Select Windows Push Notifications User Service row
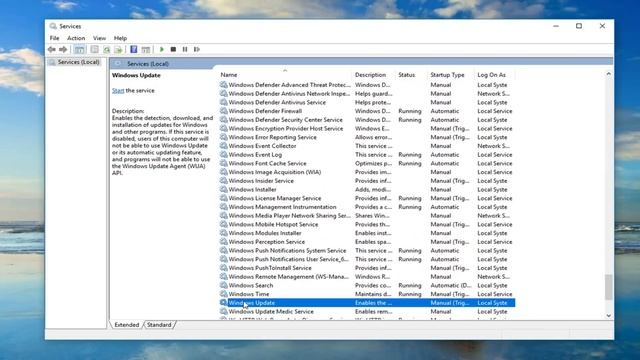640x360 pixels. pos(367,259)
